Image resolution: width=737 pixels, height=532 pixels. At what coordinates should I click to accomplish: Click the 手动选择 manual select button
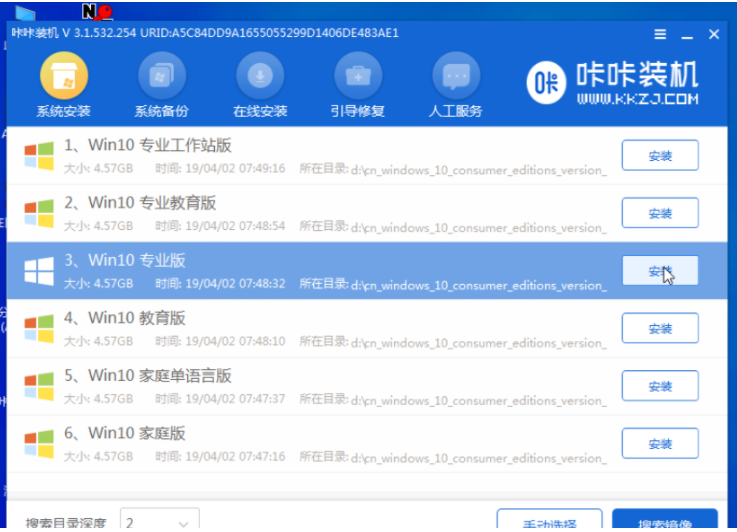[549, 520]
